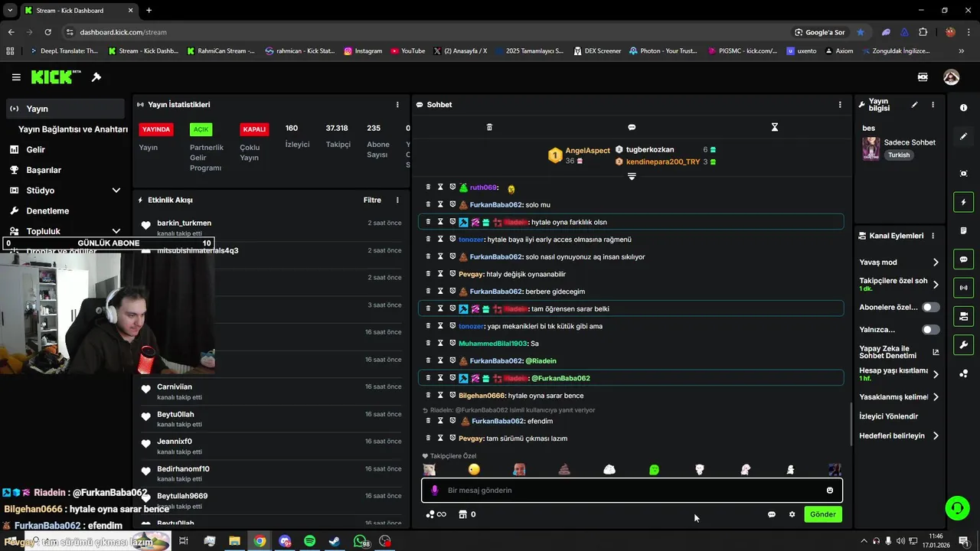Open Etkinlik Akışı three-dot menu
The width and height of the screenshot is (980, 551).
click(x=397, y=200)
